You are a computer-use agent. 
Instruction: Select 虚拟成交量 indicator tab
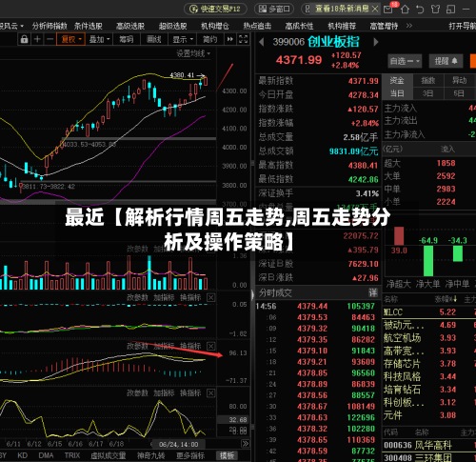(x=109, y=455)
